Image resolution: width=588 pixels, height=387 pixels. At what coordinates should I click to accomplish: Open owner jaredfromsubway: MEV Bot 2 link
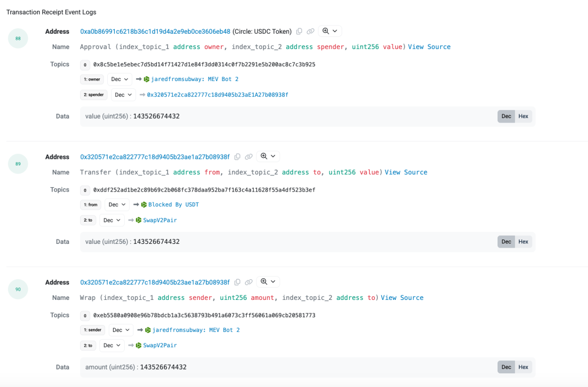194,79
